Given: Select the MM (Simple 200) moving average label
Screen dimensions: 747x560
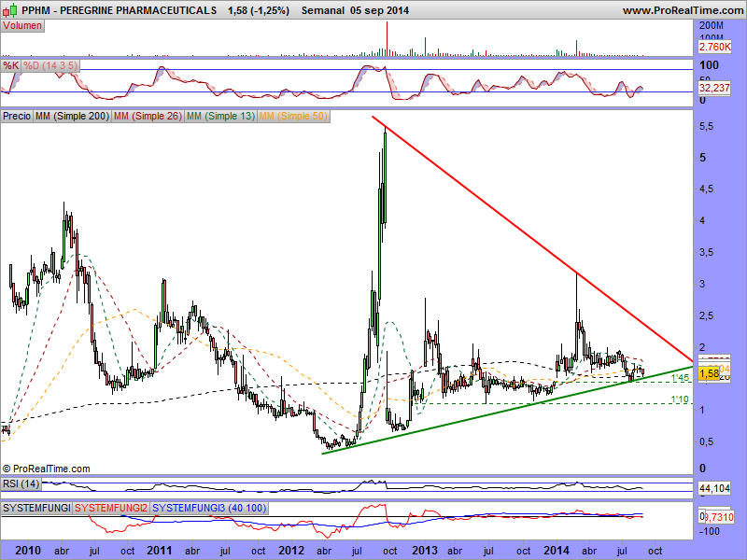Looking at the screenshot, I should 72,116.
